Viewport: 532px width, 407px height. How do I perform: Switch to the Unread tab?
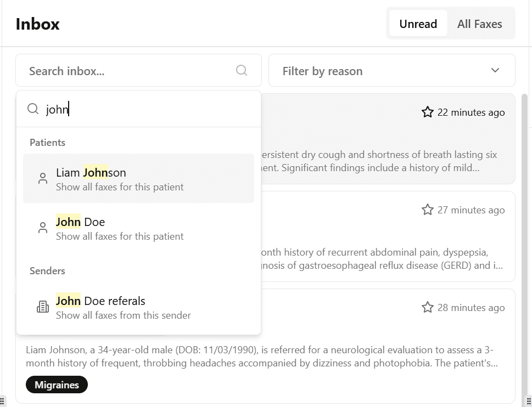418,24
